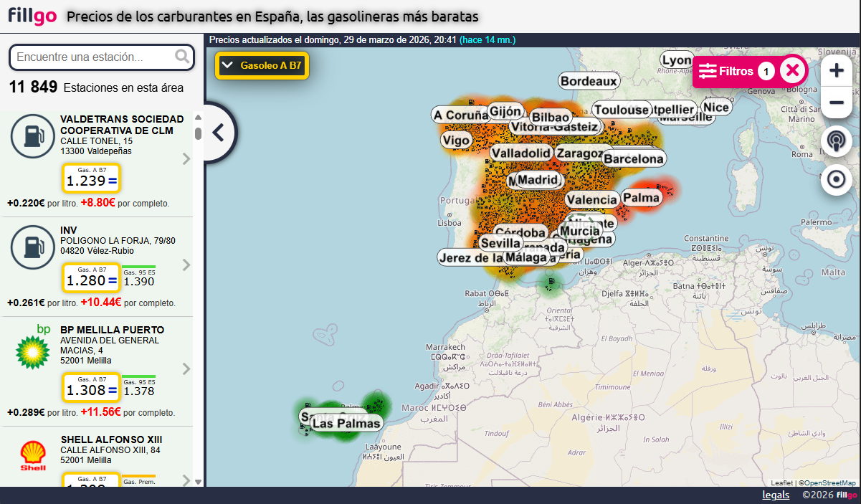This screenshot has width=861, height=504.
Task: Click the fillgo logo in header
Action: click(32, 16)
